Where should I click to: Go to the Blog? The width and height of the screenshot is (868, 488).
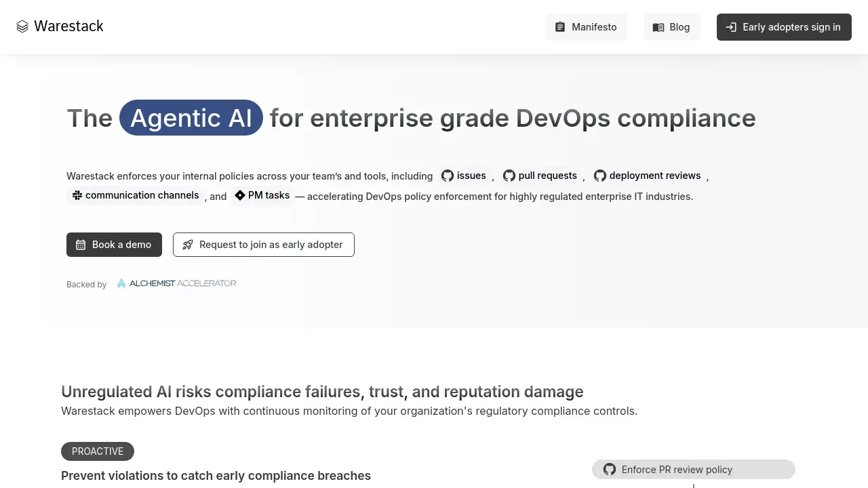pyautogui.click(x=672, y=27)
